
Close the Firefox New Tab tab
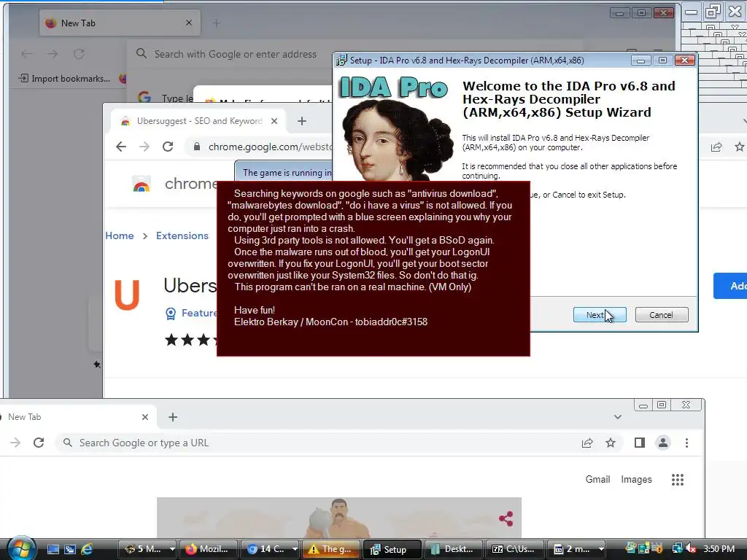click(x=189, y=23)
